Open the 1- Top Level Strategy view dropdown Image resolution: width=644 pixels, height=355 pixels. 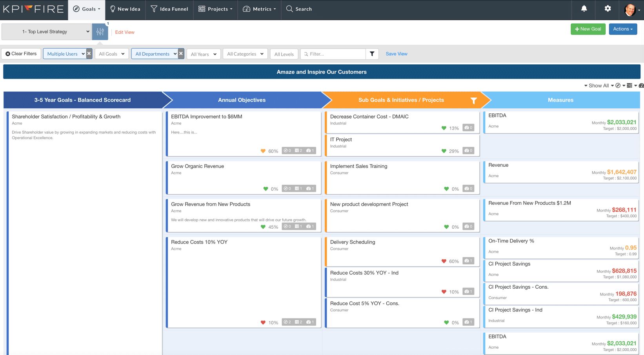46,32
